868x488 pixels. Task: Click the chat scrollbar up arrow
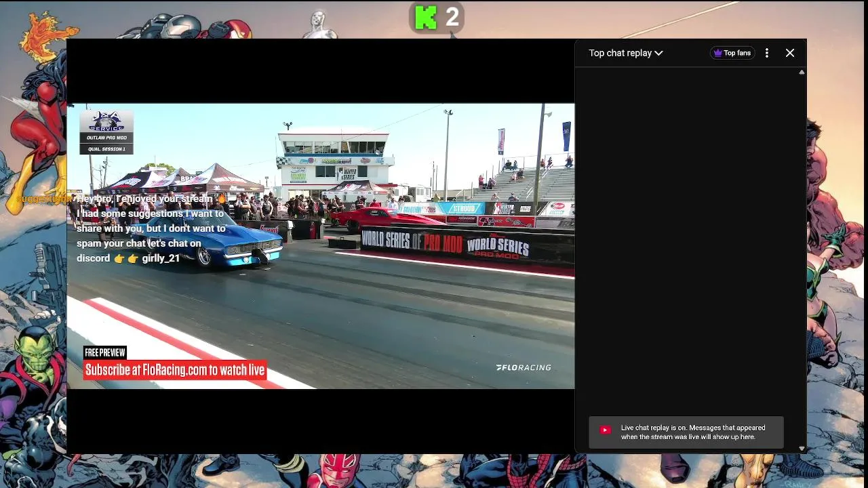(802, 72)
